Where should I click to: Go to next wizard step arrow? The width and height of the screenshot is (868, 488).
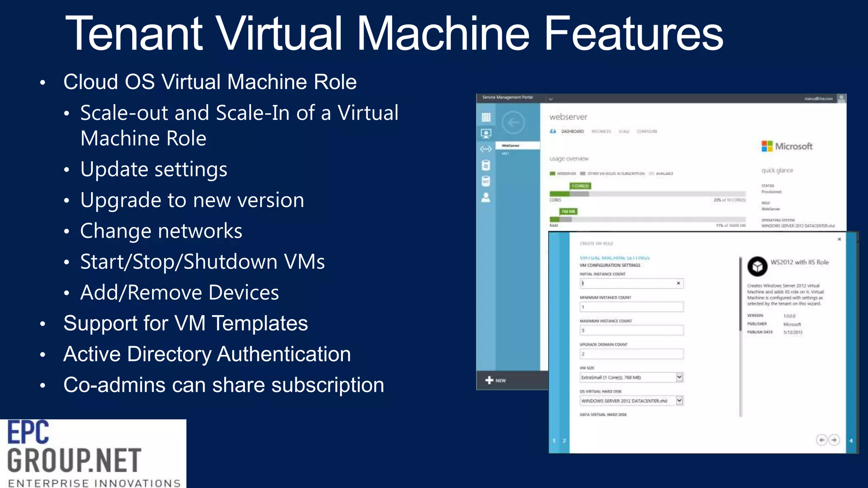pos(834,440)
